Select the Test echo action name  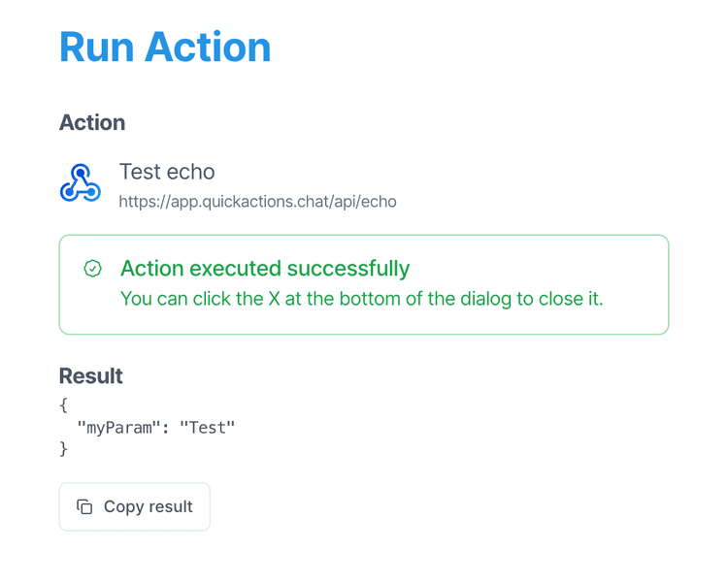point(167,172)
